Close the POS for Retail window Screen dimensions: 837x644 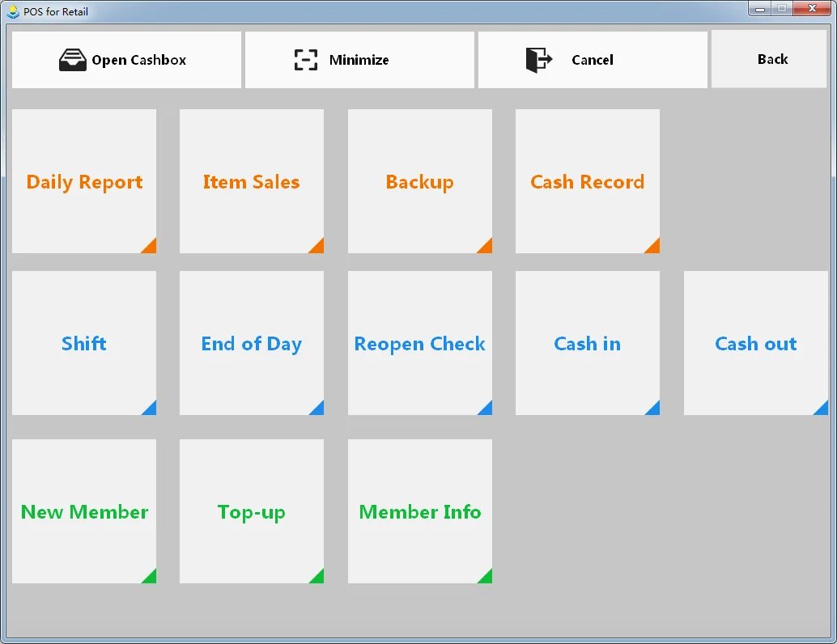[x=809, y=9]
